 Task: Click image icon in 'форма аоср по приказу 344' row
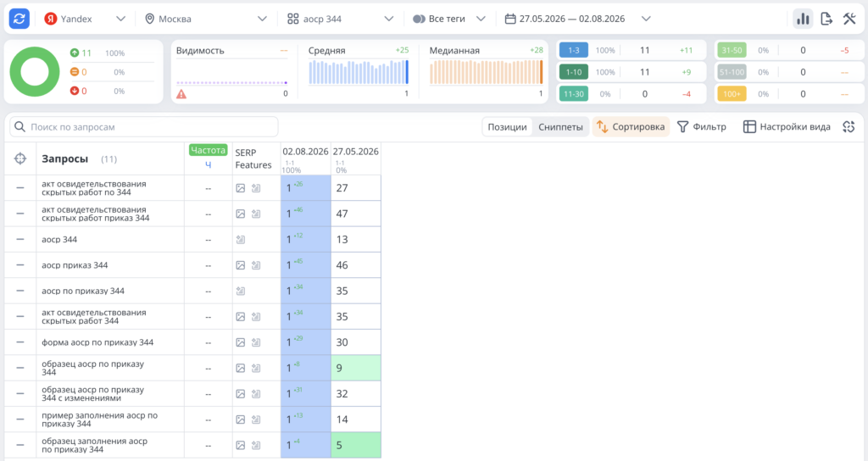[x=240, y=342]
